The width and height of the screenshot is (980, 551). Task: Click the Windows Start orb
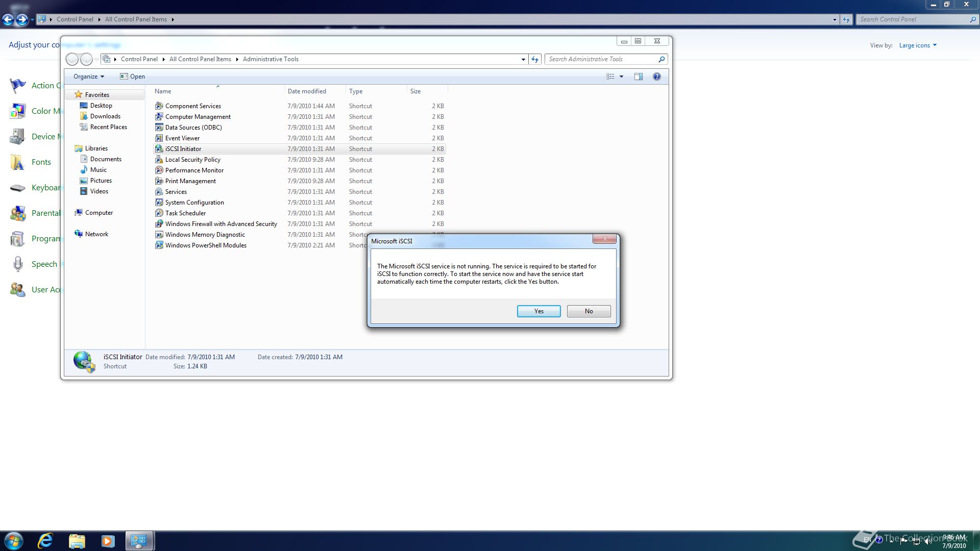13,541
